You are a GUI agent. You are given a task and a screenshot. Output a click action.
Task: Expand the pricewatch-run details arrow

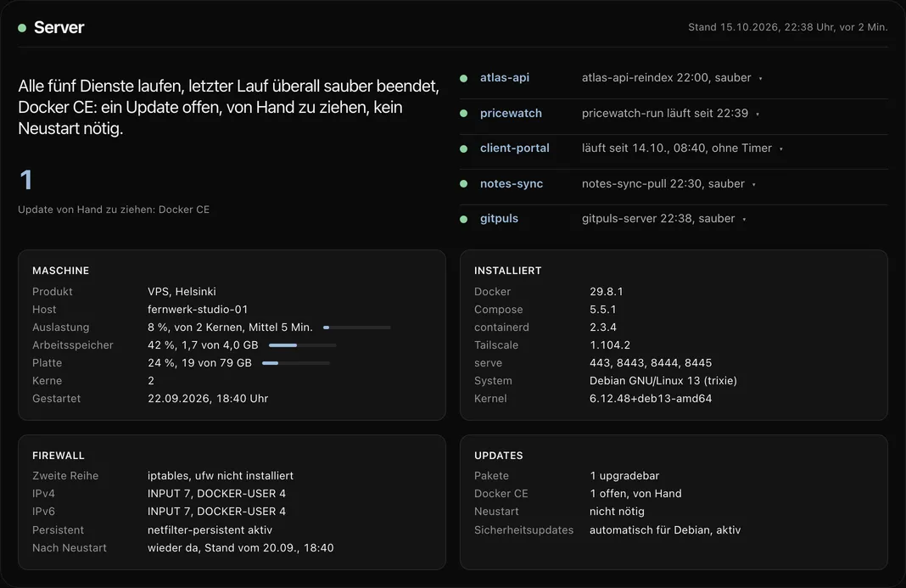(x=758, y=114)
